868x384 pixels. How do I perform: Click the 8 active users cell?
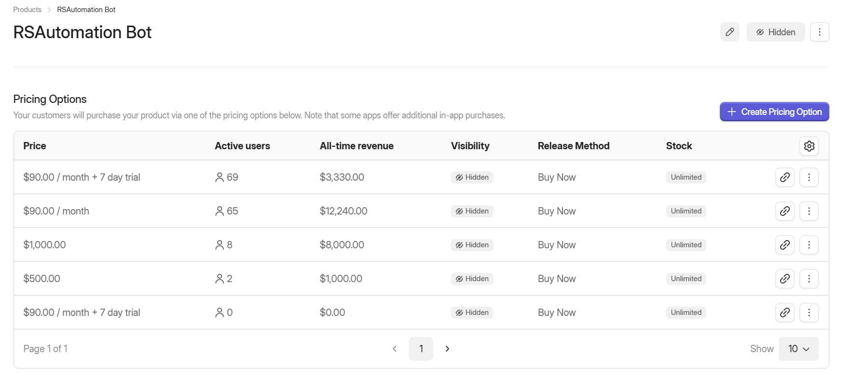pos(224,245)
